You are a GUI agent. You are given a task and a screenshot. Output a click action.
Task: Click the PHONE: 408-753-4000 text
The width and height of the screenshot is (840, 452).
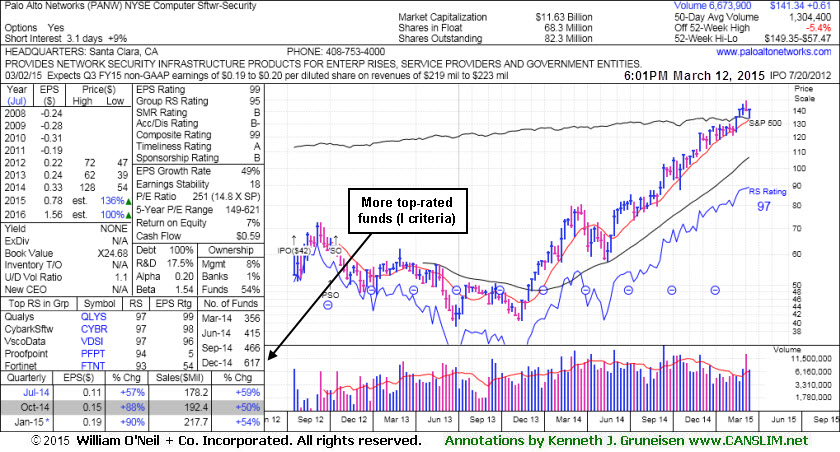[x=336, y=52]
